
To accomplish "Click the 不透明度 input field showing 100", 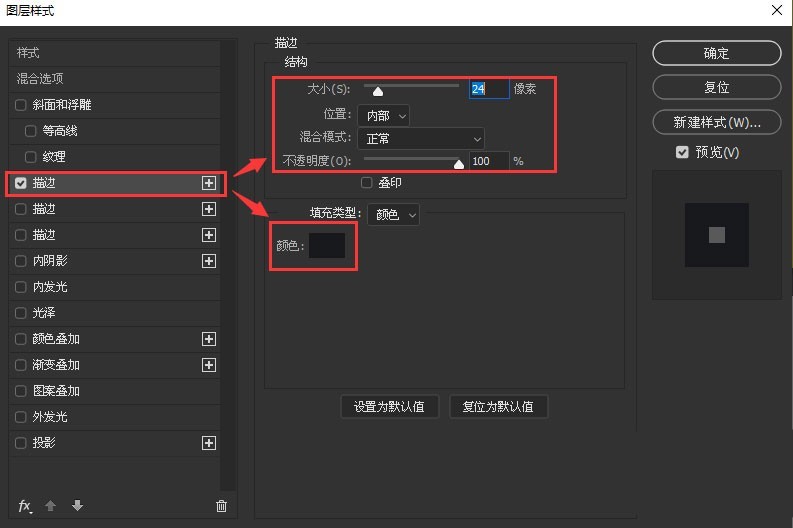I will (489, 161).
